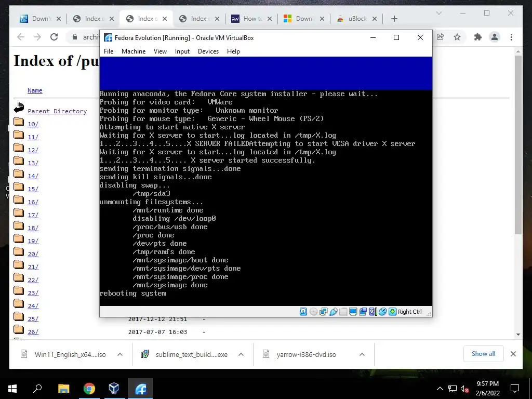Click the Right Ctrl host key label

point(409,312)
